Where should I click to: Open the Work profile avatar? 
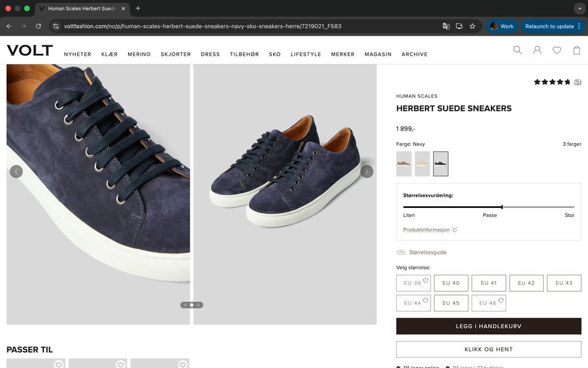tap(494, 26)
